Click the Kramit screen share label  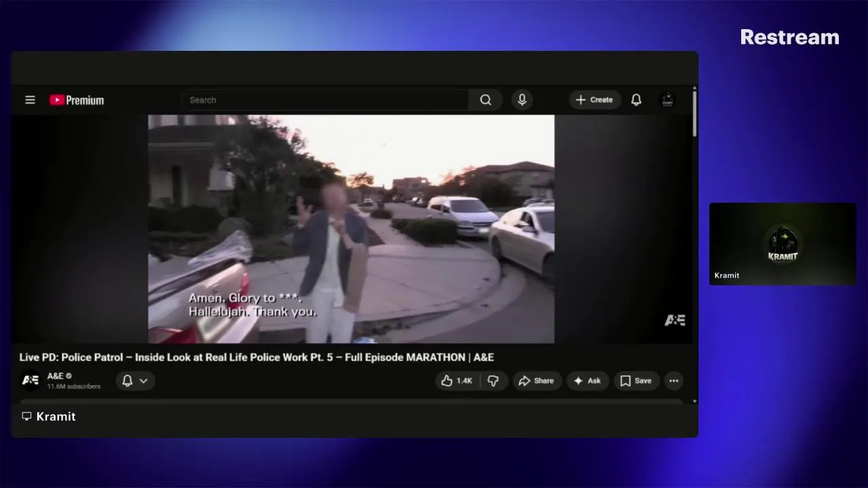click(56, 416)
